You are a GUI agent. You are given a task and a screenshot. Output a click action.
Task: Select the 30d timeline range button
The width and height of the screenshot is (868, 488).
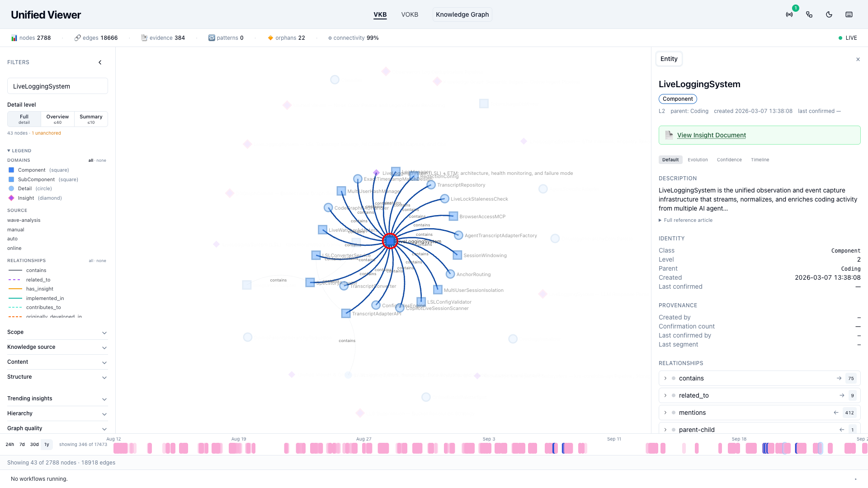point(34,444)
